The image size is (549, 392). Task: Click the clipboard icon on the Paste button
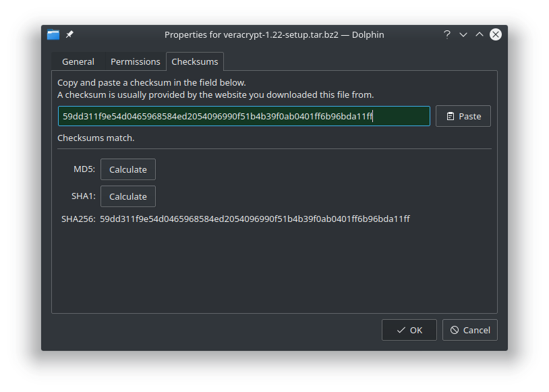[450, 116]
